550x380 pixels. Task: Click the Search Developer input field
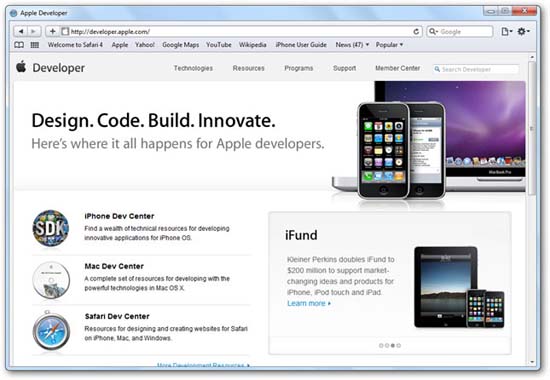coord(476,69)
